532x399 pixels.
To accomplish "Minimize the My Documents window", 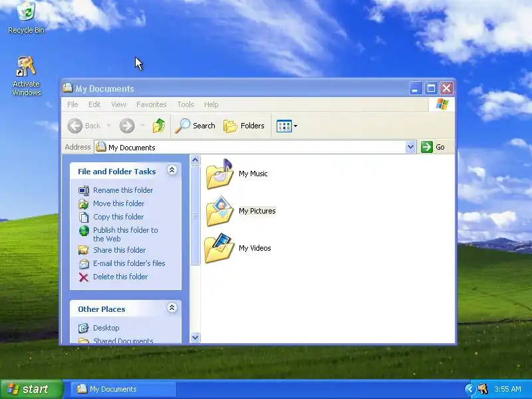I will (415, 88).
